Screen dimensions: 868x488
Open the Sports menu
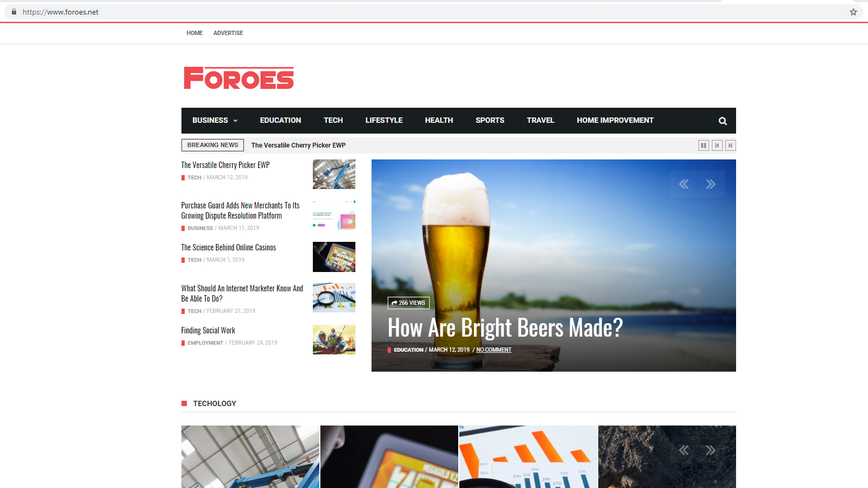tap(490, 121)
